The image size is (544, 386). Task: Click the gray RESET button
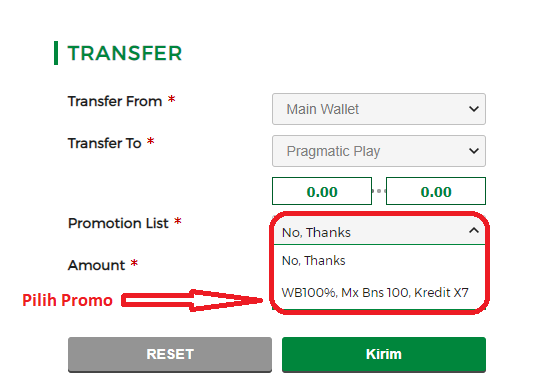tap(170, 354)
